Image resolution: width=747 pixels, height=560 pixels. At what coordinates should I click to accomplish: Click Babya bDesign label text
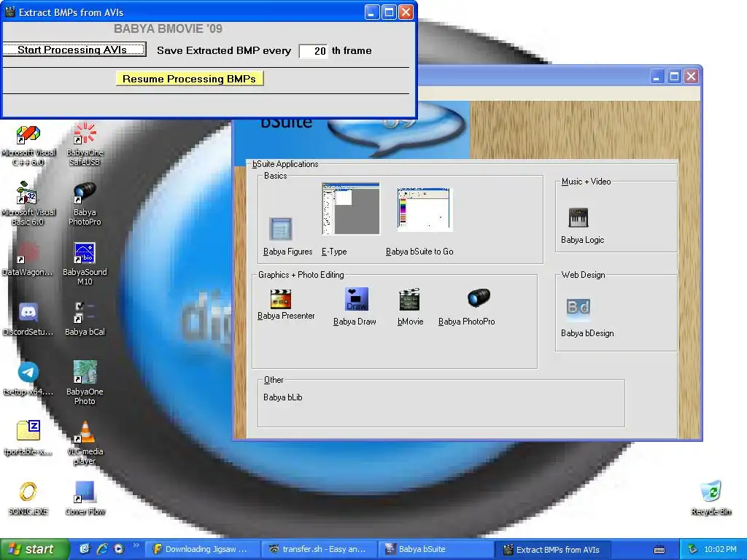tap(587, 333)
